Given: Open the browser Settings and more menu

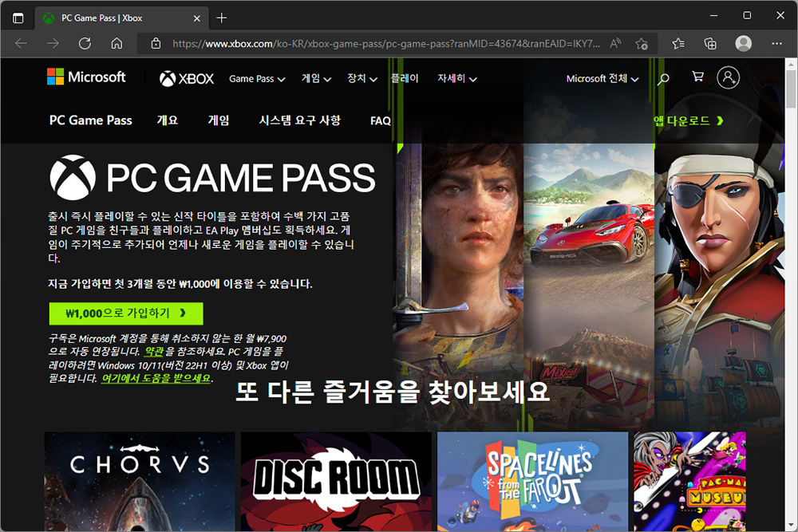Looking at the screenshot, I should (776, 44).
